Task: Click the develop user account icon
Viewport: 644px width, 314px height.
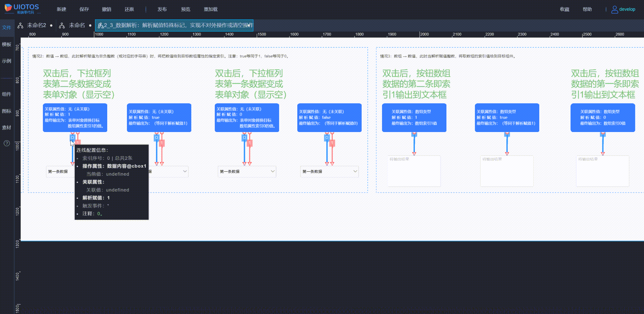Action: tap(614, 10)
